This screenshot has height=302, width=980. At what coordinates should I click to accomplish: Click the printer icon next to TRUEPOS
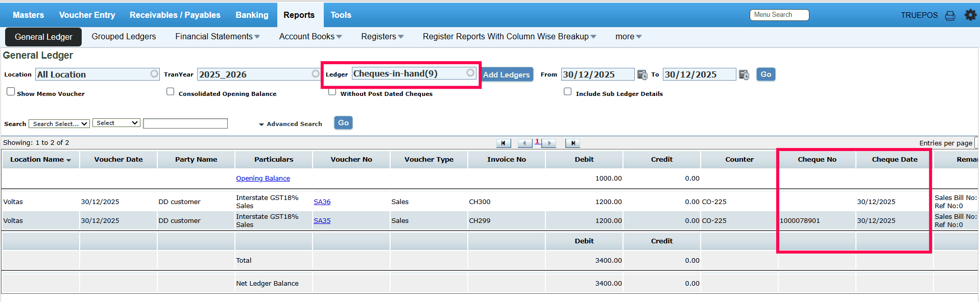click(950, 15)
